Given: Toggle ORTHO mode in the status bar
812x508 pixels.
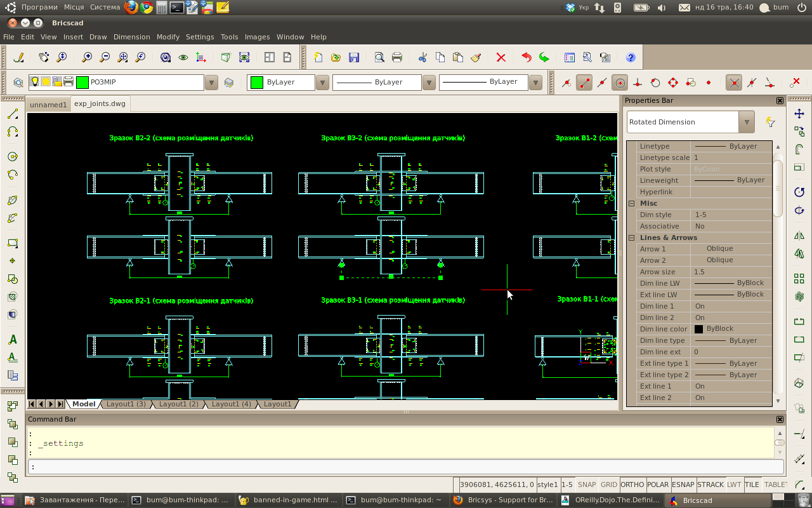Looking at the screenshot, I should (x=632, y=485).
